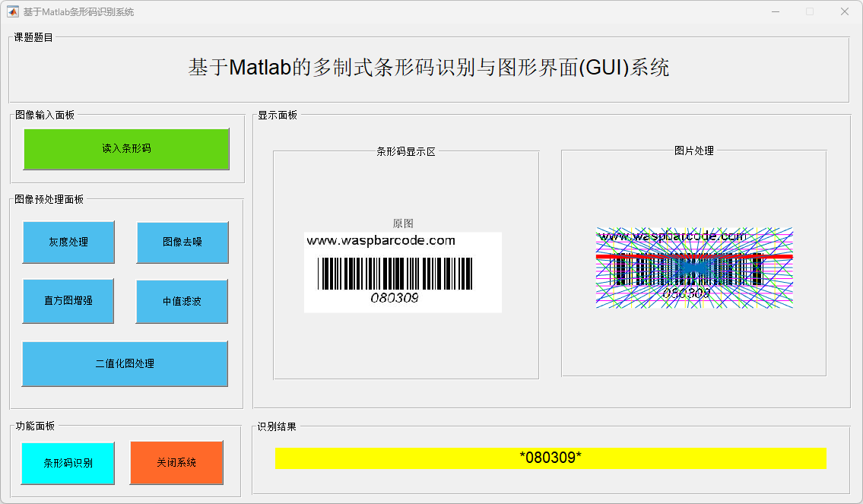Click the MATLAB icon in title bar
Viewport: 863px width, 504px height.
(13, 11)
